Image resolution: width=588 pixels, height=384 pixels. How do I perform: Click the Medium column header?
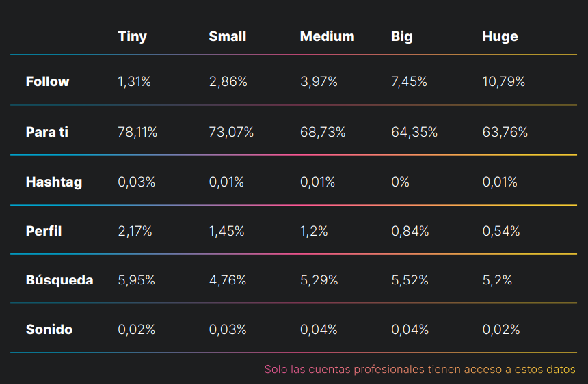(327, 36)
